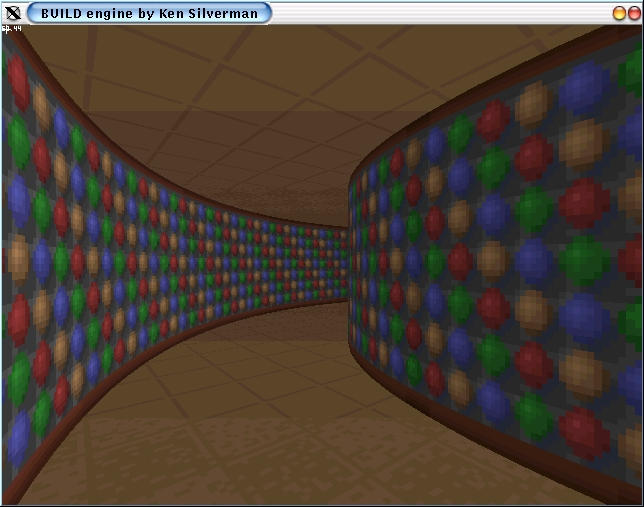Minimize the window with the orange button
This screenshot has height=507, width=644.
click(619, 13)
